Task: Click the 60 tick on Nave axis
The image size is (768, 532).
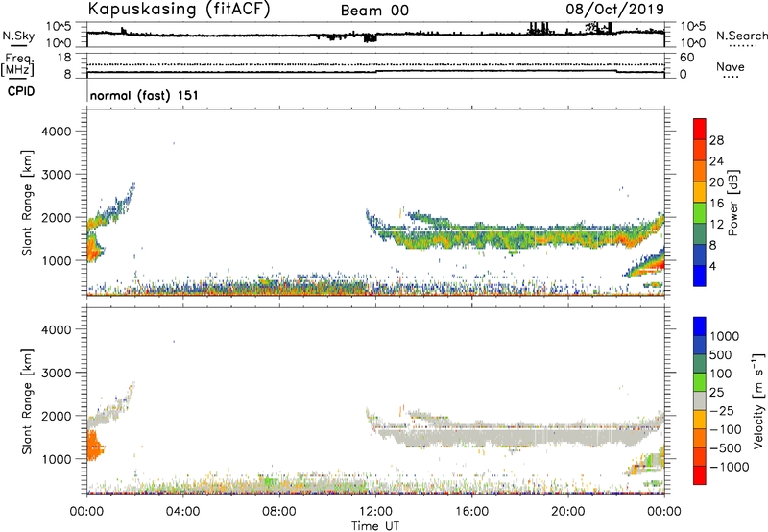Action: 686,58
